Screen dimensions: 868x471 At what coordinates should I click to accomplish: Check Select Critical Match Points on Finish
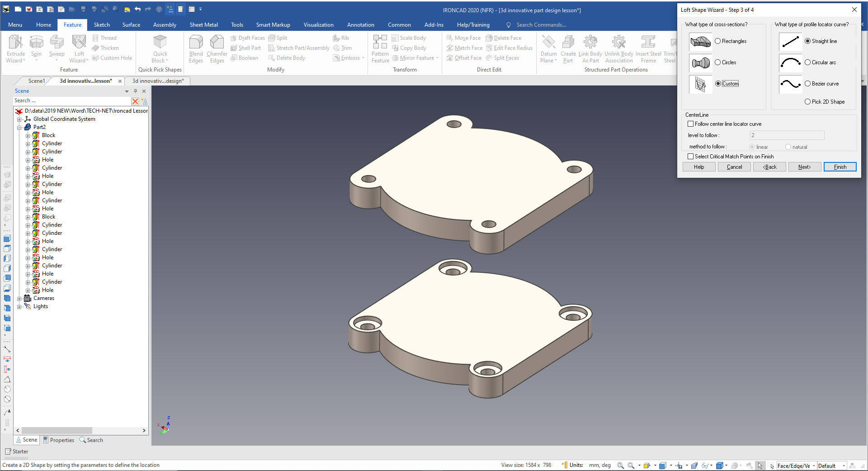(690, 157)
